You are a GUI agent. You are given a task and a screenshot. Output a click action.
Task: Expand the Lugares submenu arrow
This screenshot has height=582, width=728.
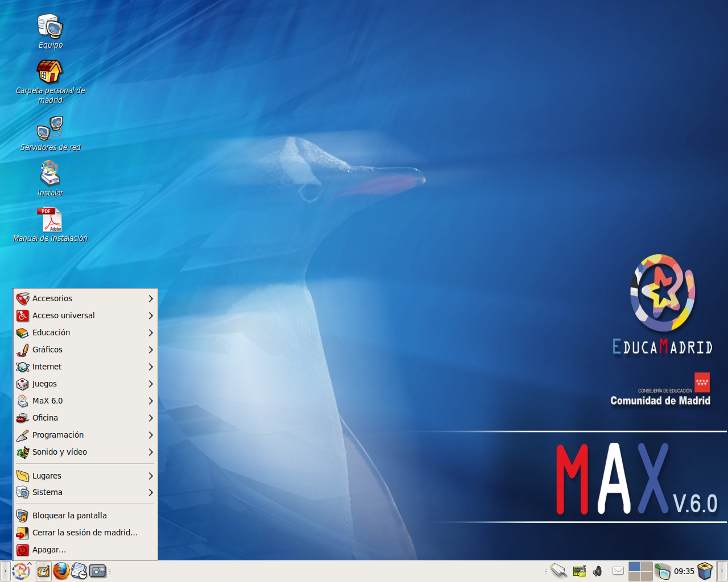(x=151, y=476)
